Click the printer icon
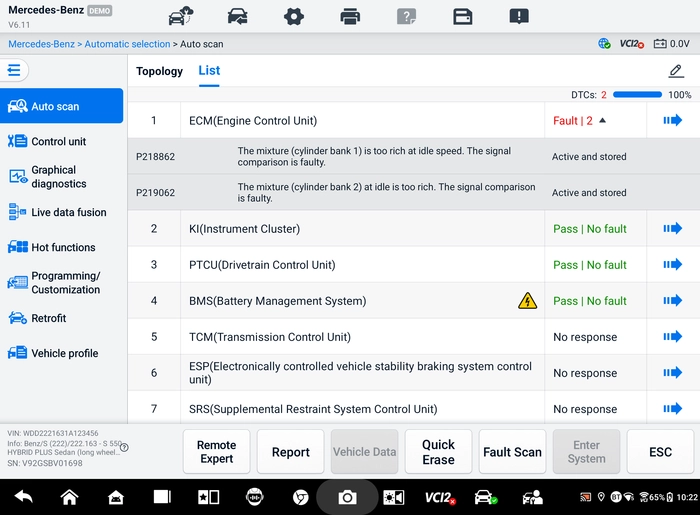The height and width of the screenshot is (515, 700). pos(350,17)
